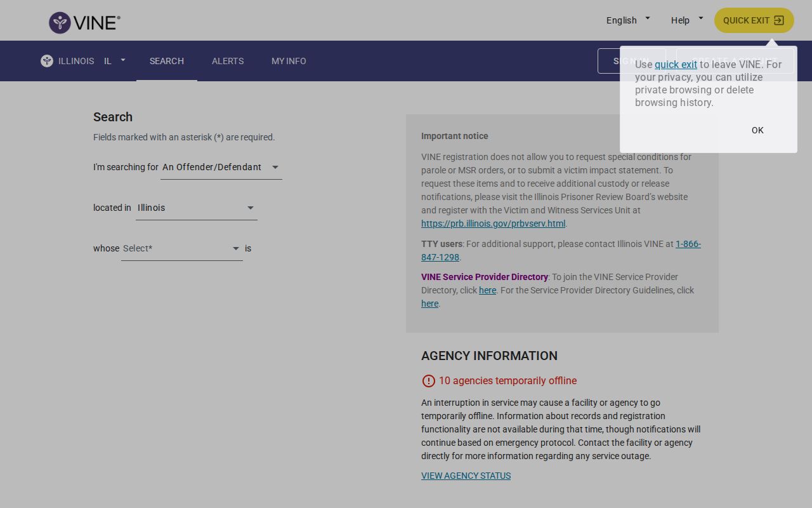Click '10 agencies temporarily offline' text
Screen dimensions: 812x508
pyautogui.click(x=507, y=381)
